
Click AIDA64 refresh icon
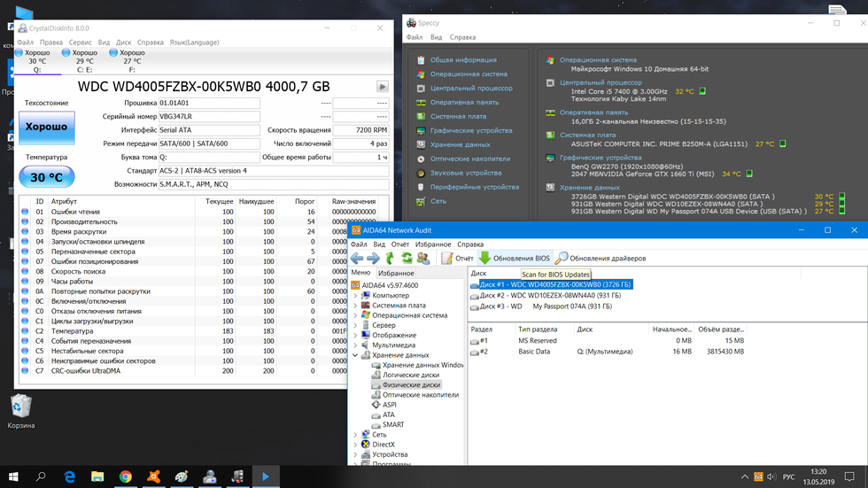coord(407,258)
